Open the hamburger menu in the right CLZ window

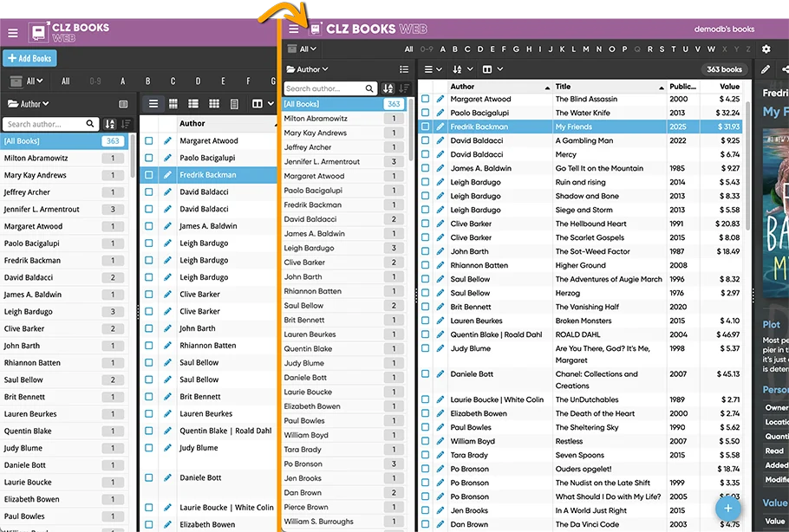pos(294,29)
